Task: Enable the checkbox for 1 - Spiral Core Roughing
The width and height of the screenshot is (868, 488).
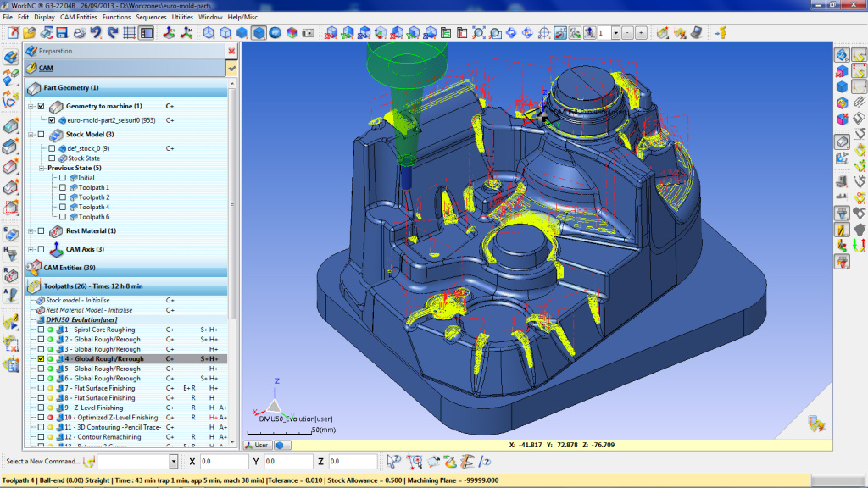Action: coord(41,330)
